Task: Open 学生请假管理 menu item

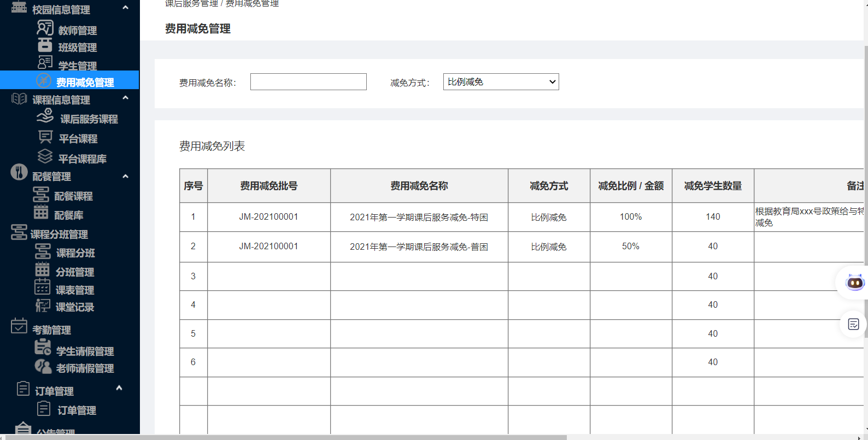Action: click(85, 351)
